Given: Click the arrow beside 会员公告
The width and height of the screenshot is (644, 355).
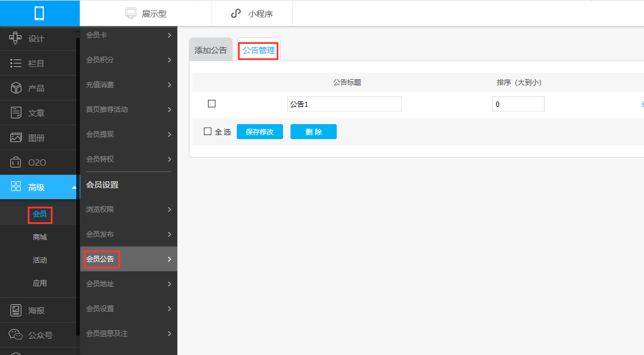Looking at the screenshot, I should tap(169, 259).
